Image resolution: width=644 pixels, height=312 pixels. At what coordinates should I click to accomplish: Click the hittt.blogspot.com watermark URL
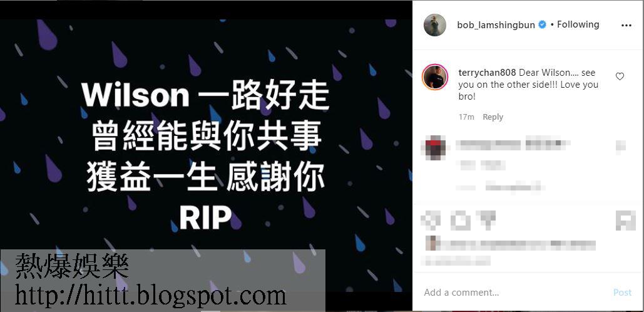pyautogui.click(x=150, y=296)
